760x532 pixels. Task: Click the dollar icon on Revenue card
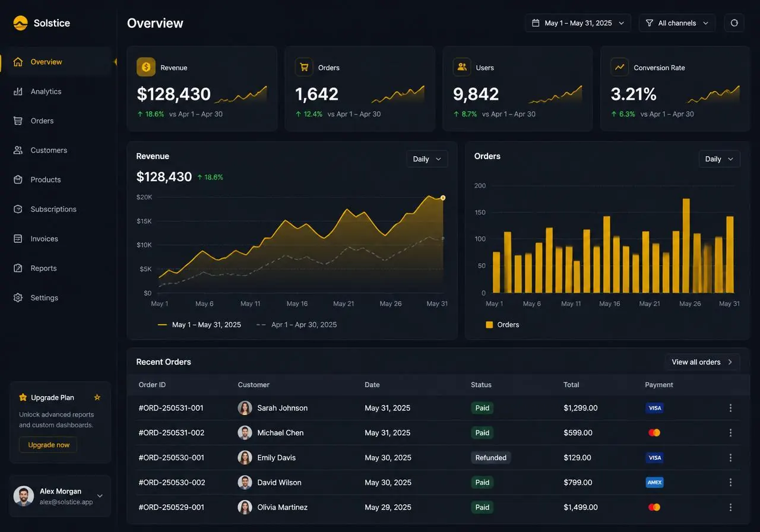[x=146, y=67]
